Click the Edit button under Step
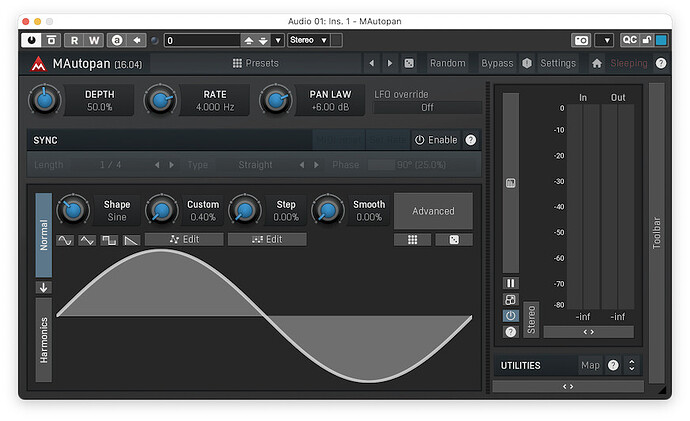The width and height of the screenshot is (690, 421). coord(267,239)
